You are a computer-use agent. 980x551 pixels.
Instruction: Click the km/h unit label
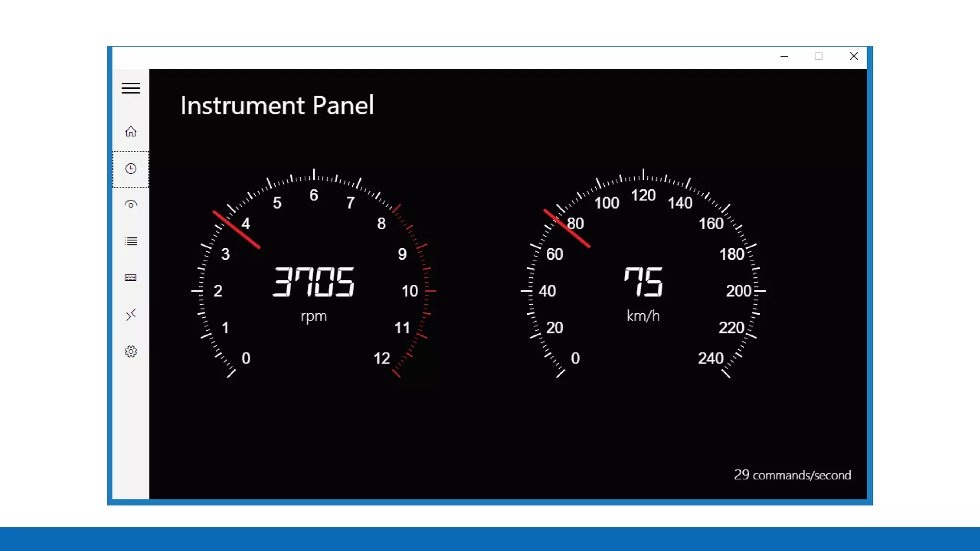(643, 316)
